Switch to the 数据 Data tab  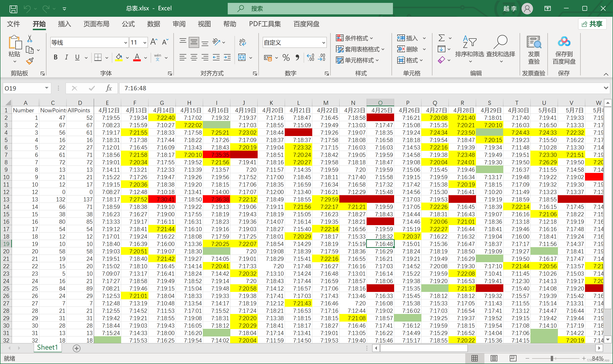pyautogui.click(x=154, y=24)
